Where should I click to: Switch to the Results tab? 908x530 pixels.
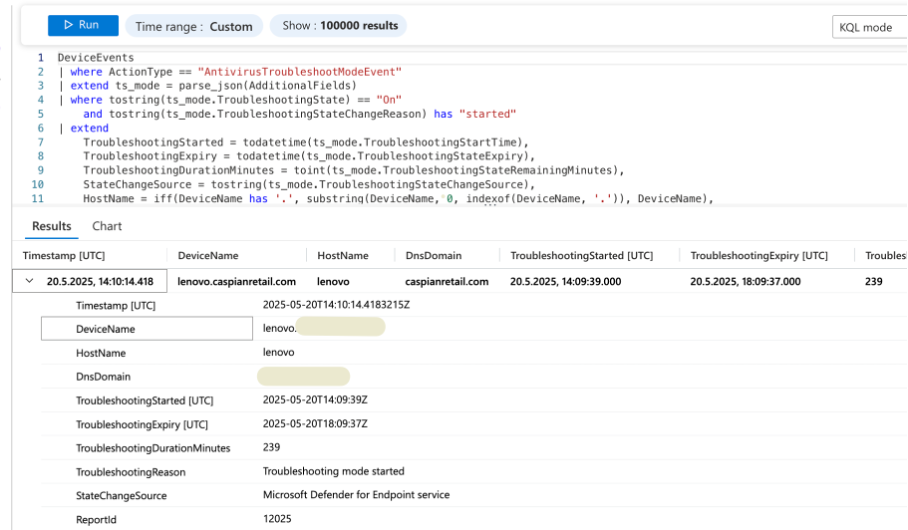(x=52, y=226)
